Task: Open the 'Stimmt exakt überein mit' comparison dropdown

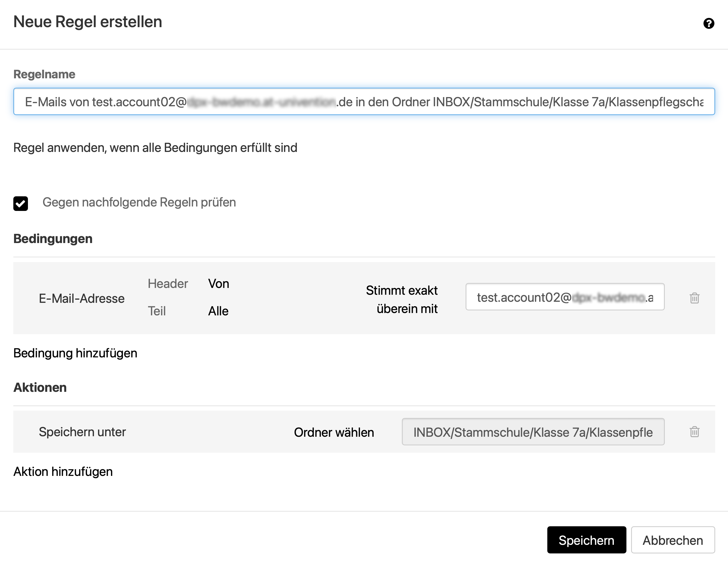Action: click(x=402, y=299)
